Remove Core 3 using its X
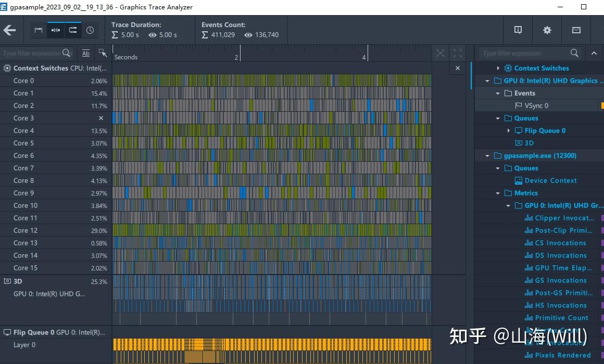The image size is (604, 364). click(101, 118)
